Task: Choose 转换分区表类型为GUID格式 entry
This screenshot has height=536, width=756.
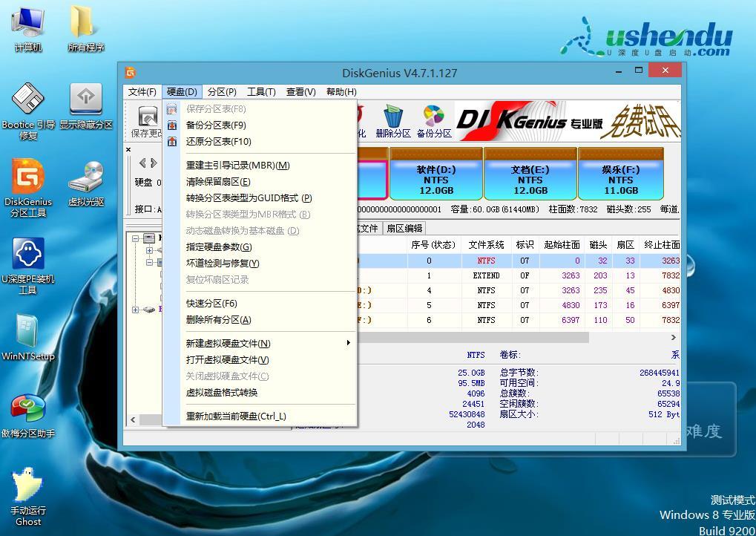Action: click(x=260, y=198)
